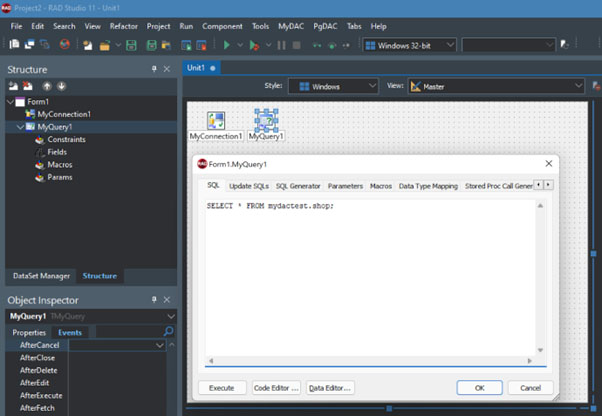Click the Toggle Form/Unit toolbar icon

coord(45,45)
